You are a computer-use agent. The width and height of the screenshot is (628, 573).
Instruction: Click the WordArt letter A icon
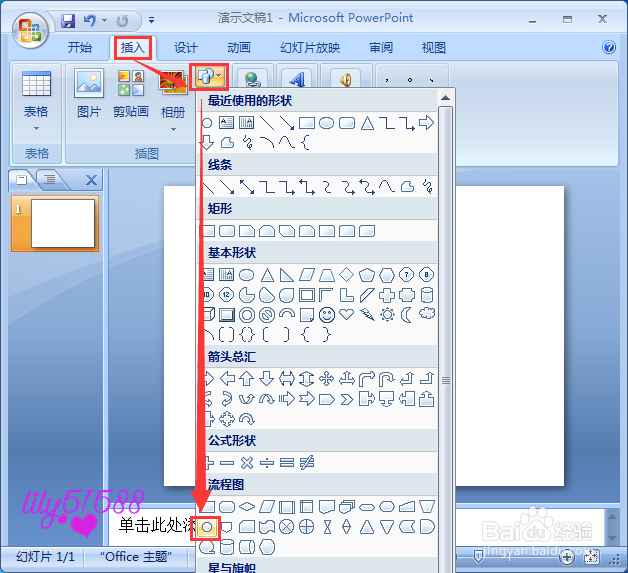point(297,79)
